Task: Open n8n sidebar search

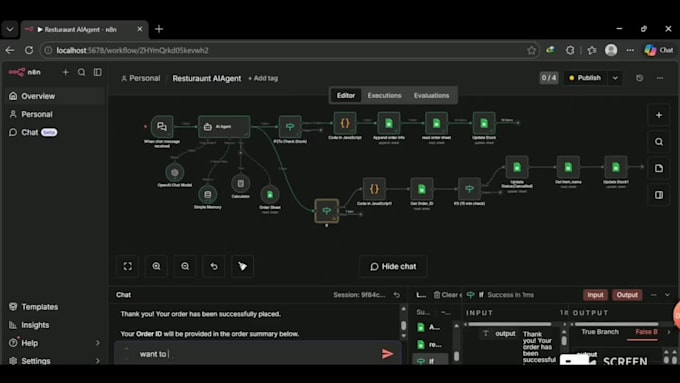Action: (x=82, y=72)
